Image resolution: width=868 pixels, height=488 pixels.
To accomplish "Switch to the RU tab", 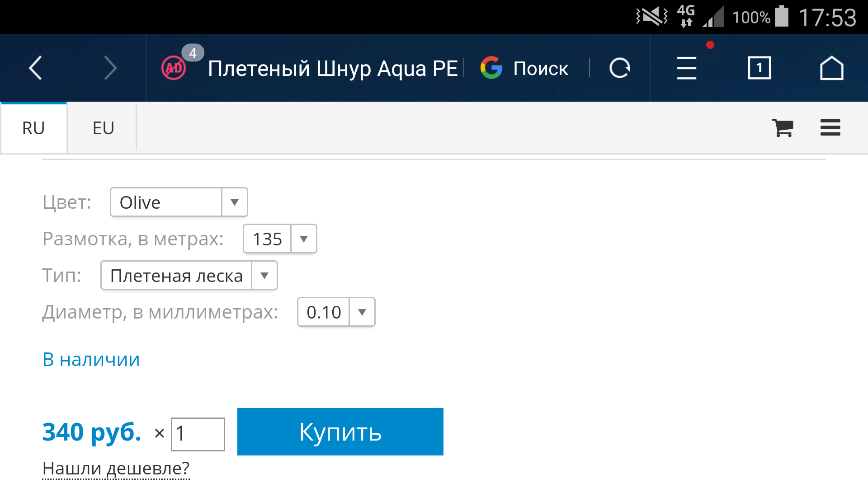I will (34, 128).
